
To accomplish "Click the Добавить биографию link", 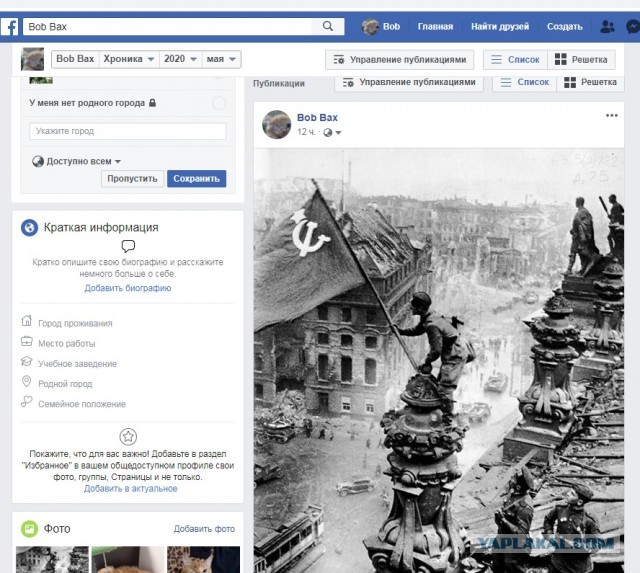I will [x=128, y=288].
